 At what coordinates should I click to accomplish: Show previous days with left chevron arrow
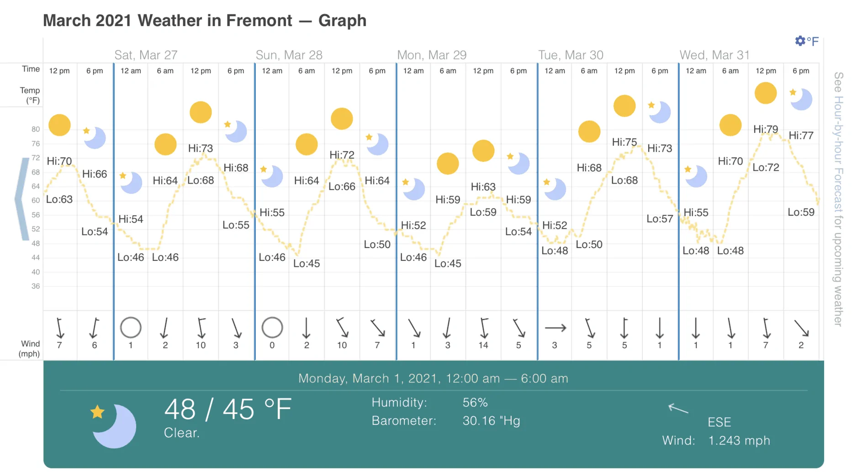21,199
